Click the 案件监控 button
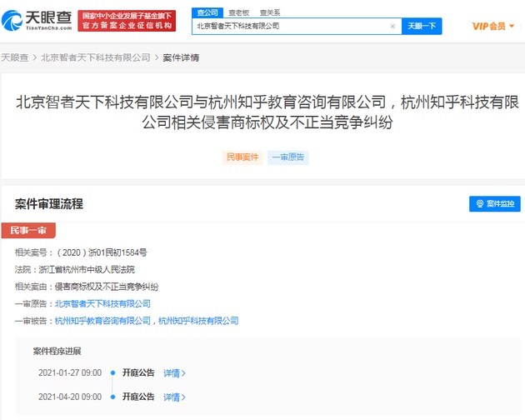 point(494,203)
